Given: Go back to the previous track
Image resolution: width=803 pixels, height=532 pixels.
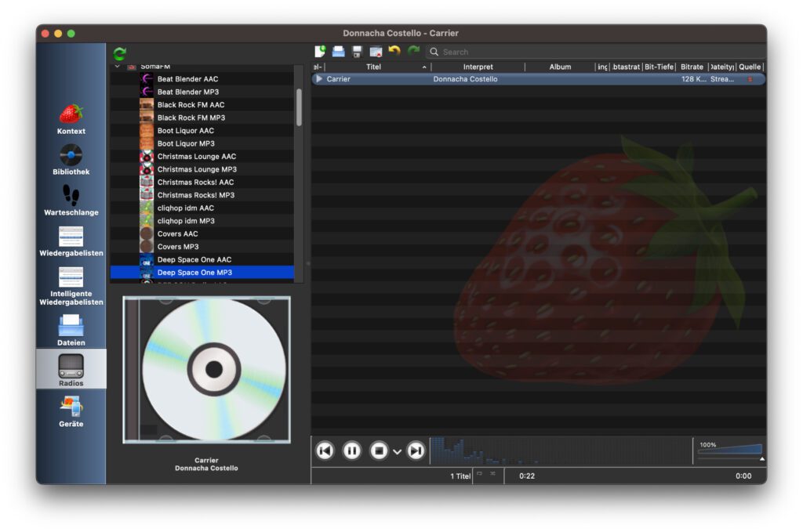Looking at the screenshot, I should coord(325,451).
